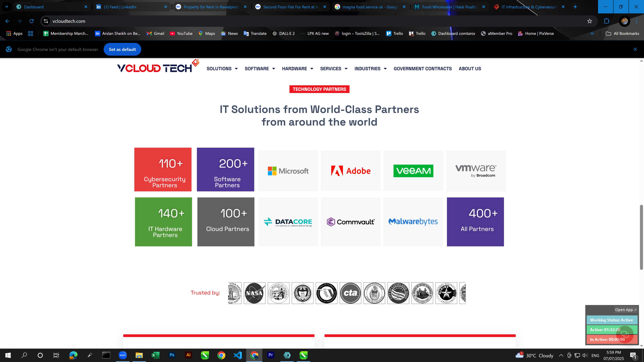Click the Army Corps of Engineers seal
This screenshot has height=362, width=644.
pyautogui.click(x=374, y=293)
